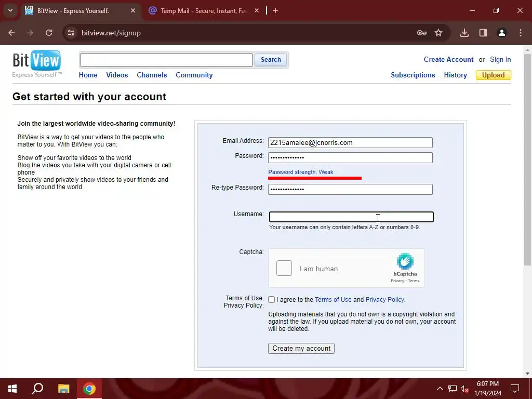Viewport: 532px width, 399px height.
Task: Open History in the top navigation
Action: [x=455, y=75]
